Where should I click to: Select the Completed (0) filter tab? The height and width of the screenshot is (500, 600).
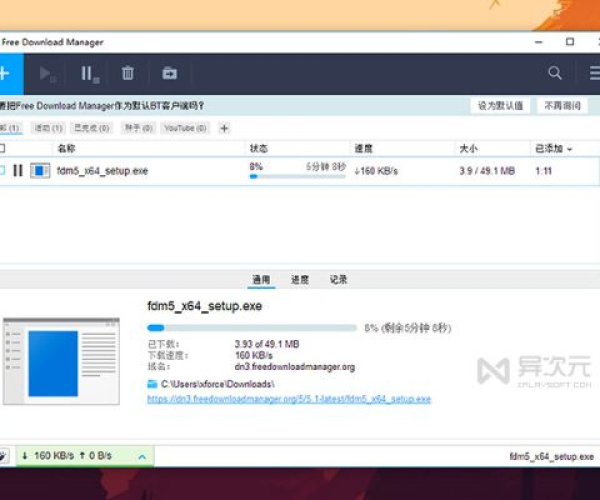tap(92, 128)
